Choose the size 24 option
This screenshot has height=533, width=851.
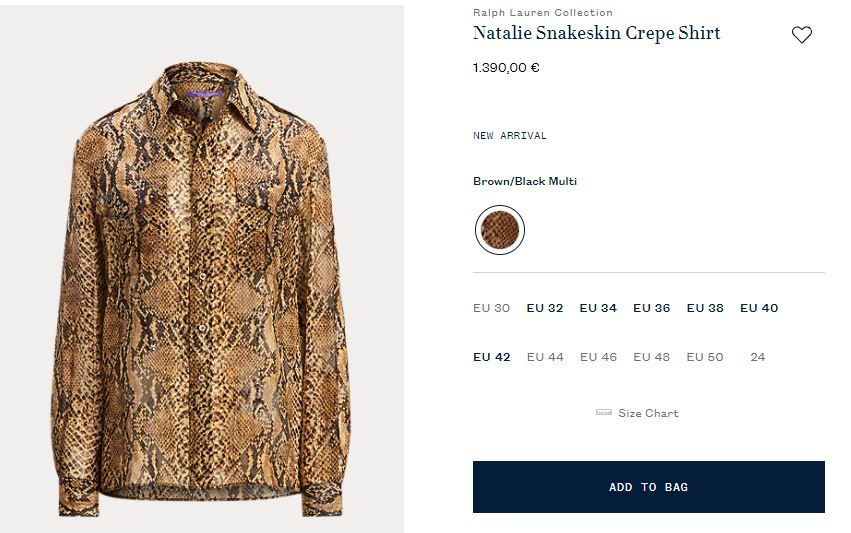pyautogui.click(x=758, y=357)
